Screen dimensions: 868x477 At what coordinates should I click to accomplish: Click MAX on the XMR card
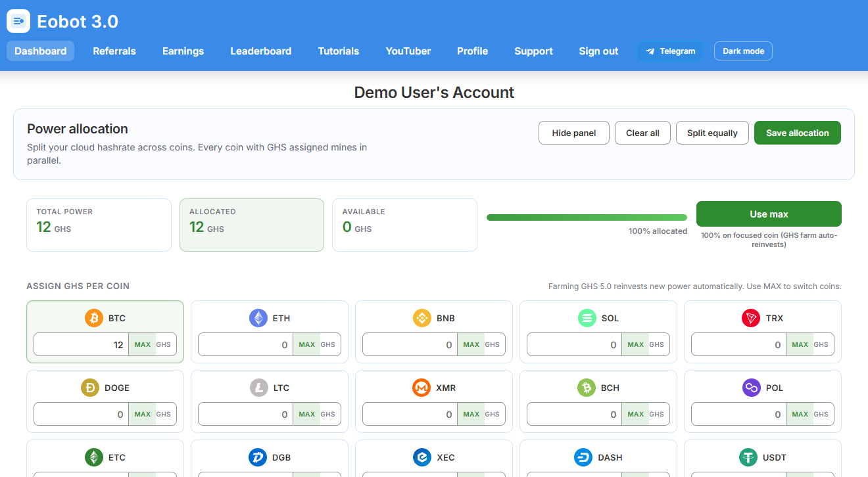coord(471,414)
